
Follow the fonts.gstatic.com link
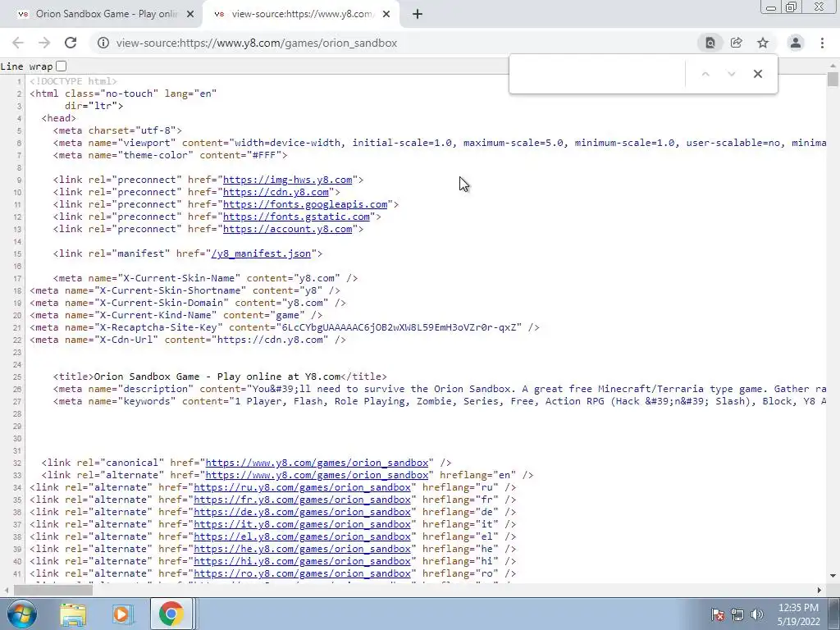coord(296,217)
